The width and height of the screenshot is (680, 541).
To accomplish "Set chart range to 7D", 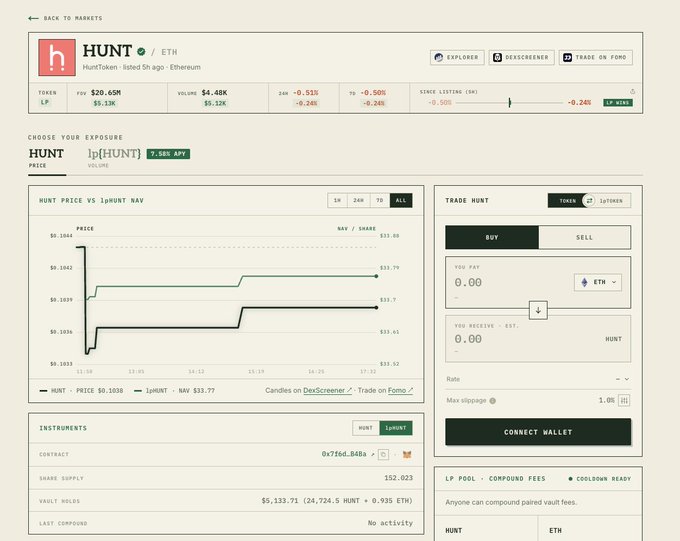I will (x=380, y=200).
